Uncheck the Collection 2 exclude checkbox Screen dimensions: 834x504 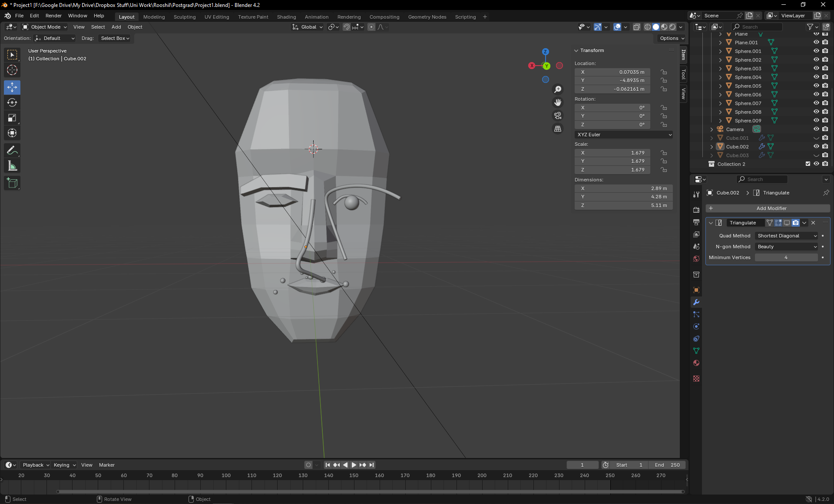(808, 164)
